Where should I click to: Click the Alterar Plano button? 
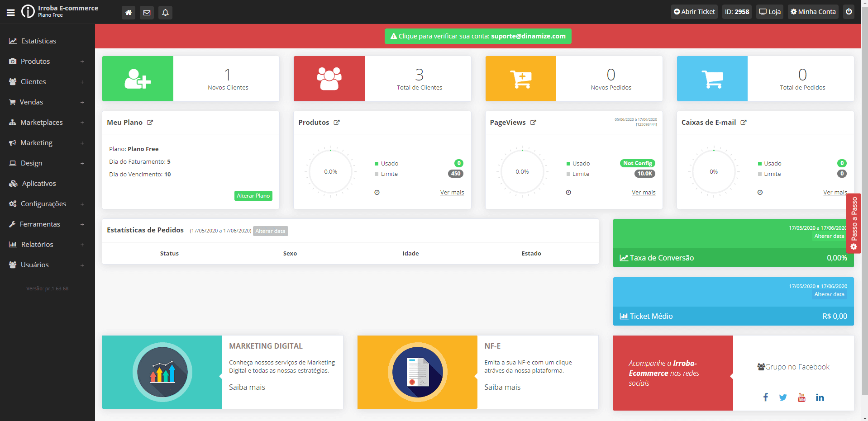coord(253,196)
